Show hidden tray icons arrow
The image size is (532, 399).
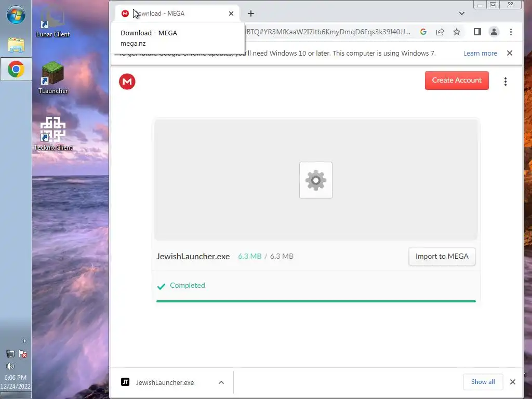tap(24, 341)
